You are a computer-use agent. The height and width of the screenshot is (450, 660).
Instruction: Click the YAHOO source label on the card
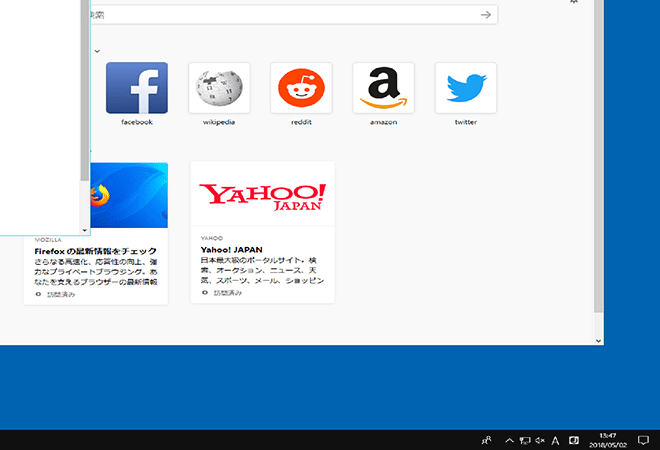212,238
